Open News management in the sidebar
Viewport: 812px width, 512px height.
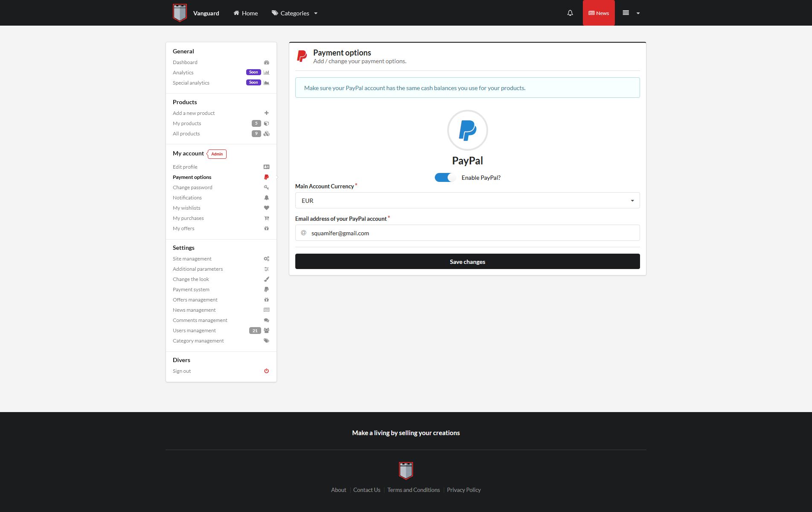pyautogui.click(x=194, y=310)
